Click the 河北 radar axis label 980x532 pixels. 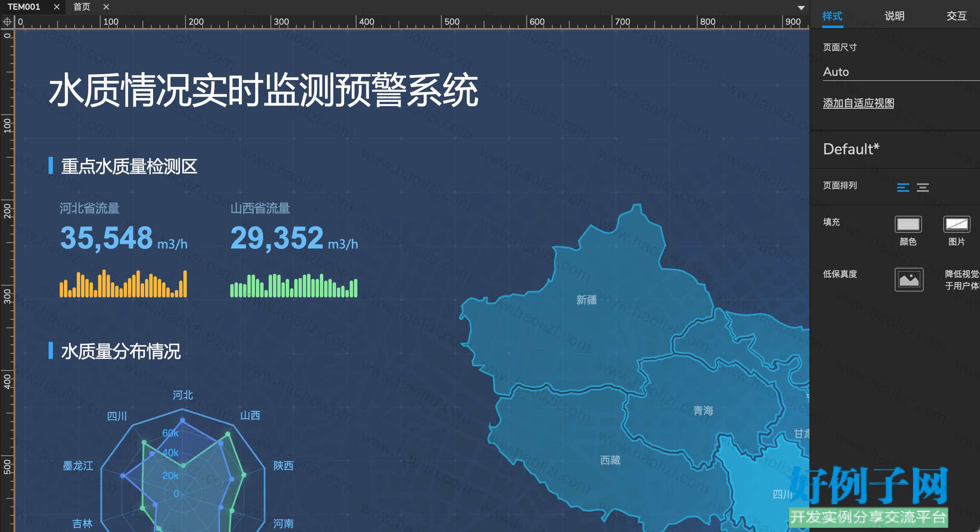click(x=183, y=395)
